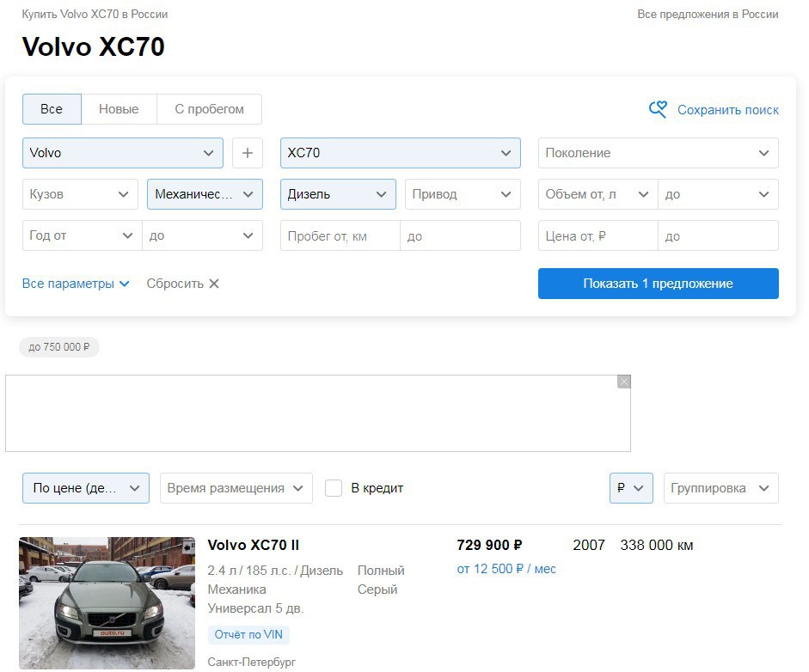This screenshot has width=809, height=672.
Task: Click the Серый color text in the listing
Action: pyautogui.click(x=377, y=590)
